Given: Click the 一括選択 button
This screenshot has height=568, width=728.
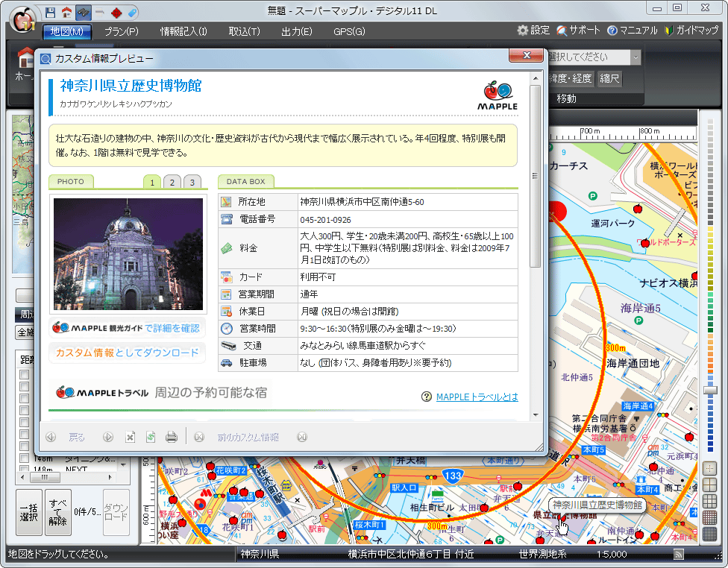Looking at the screenshot, I should (29, 512).
